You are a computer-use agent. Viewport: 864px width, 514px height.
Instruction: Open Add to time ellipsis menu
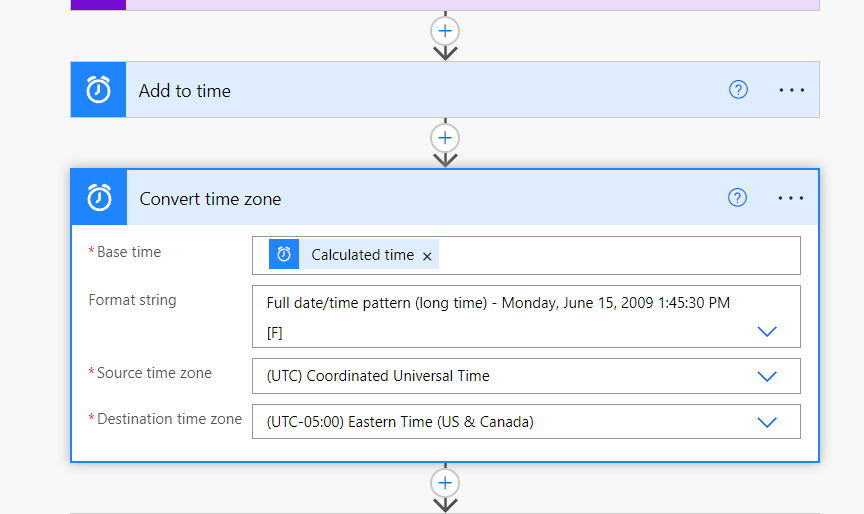[791, 90]
